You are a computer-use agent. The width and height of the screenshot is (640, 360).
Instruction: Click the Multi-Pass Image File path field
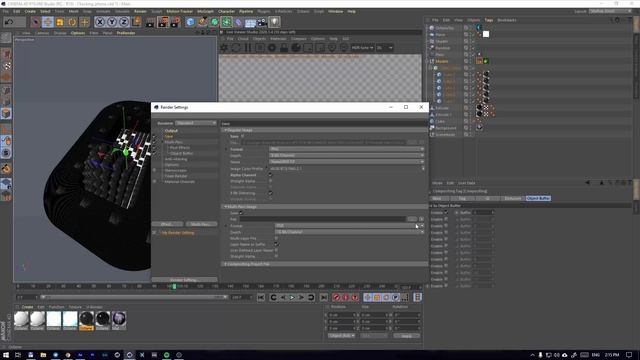point(322,219)
